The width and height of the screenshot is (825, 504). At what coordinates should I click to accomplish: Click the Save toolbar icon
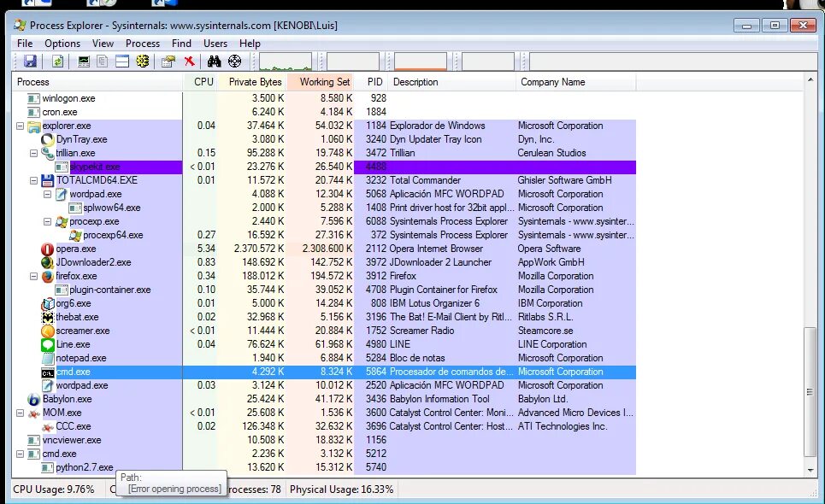pyautogui.click(x=30, y=62)
